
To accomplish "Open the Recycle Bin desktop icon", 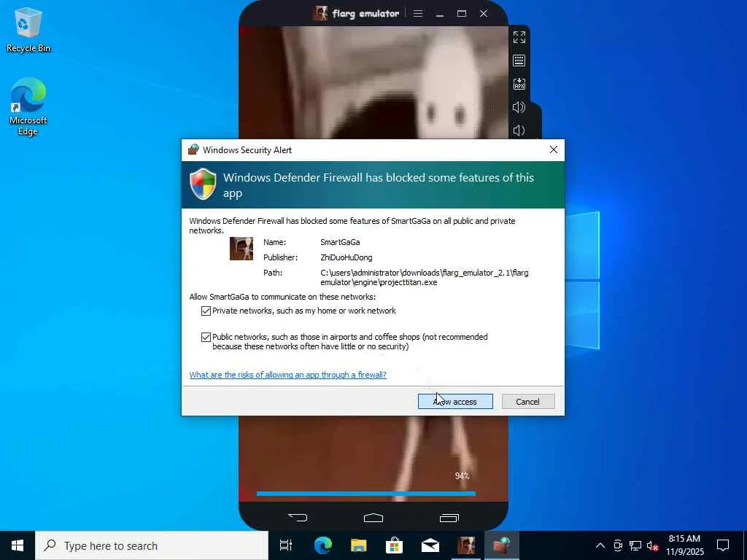I will (x=28, y=29).
